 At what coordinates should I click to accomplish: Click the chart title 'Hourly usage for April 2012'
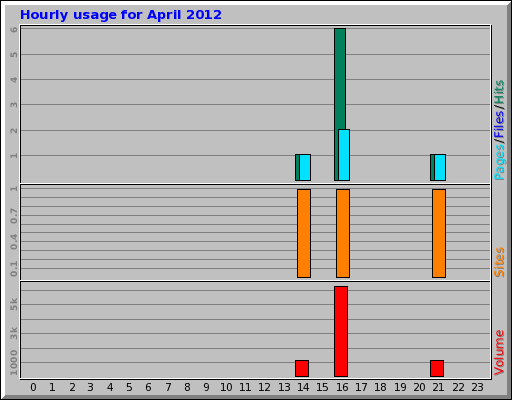pyautogui.click(x=121, y=15)
